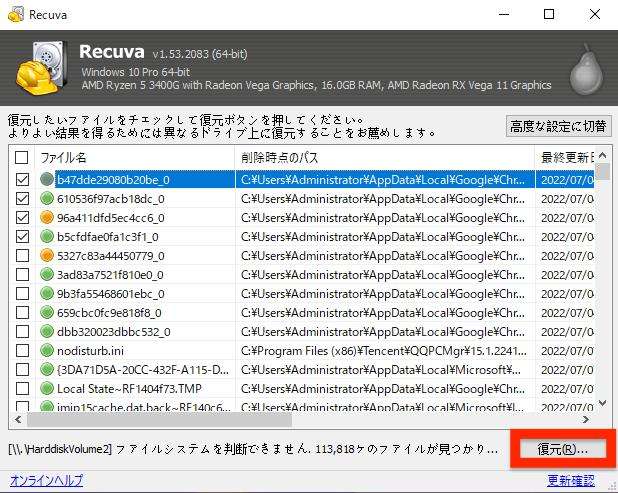The height and width of the screenshot is (493, 618).
Task: Select file name b47dde29080b20be_0
Action: coord(113,180)
